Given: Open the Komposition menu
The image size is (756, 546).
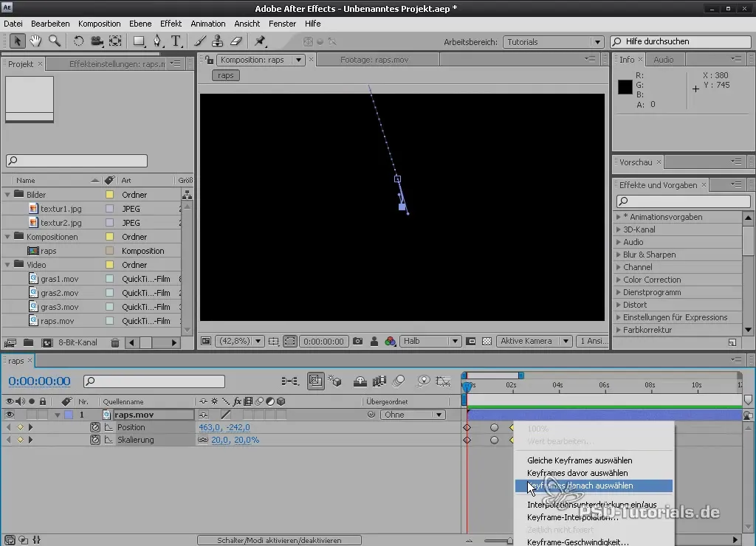Looking at the screenshot, I should click(100, 24).
